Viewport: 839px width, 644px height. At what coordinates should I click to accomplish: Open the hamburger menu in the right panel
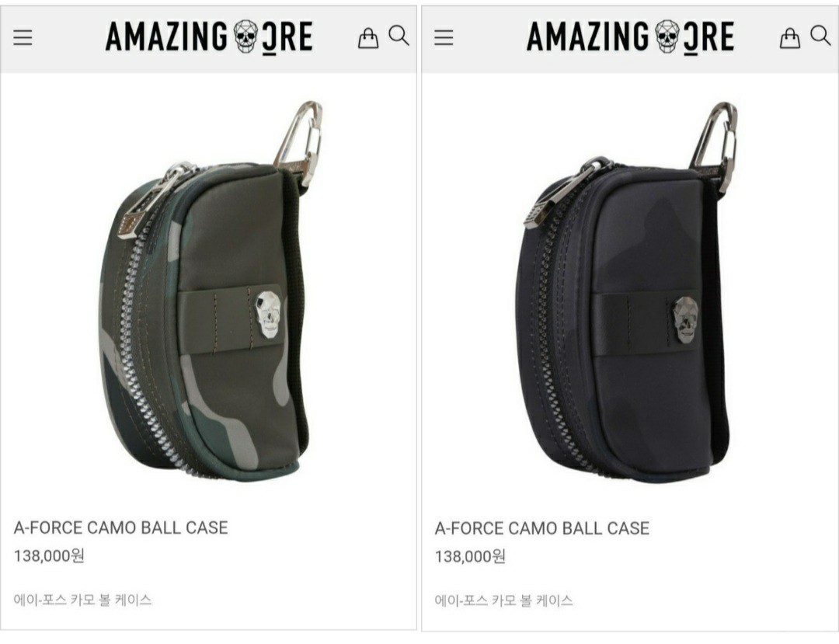pyautogui.click(x=444, y=38)
